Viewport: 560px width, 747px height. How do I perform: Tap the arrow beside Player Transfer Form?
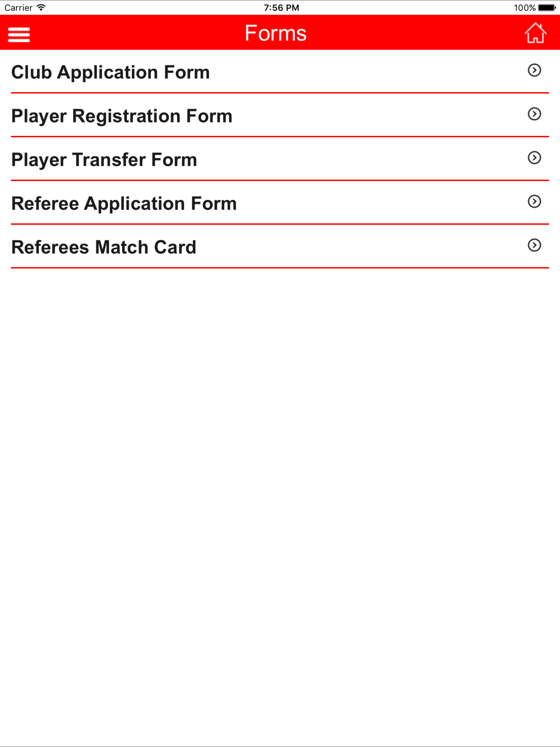tap(534, 158)
